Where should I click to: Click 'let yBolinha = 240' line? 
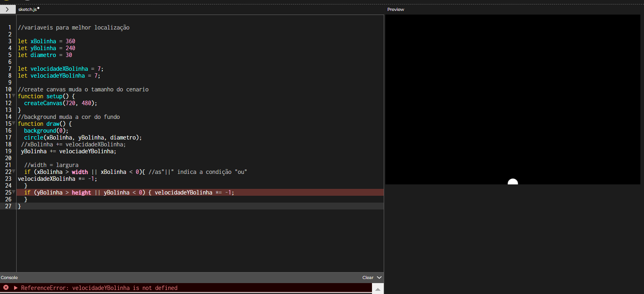click(47, 48)
